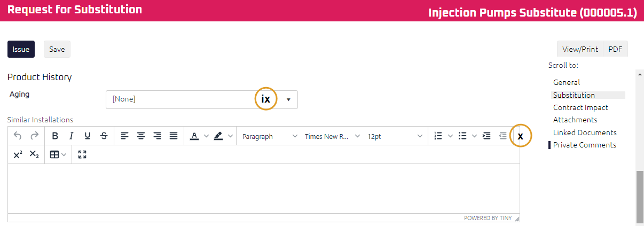Toggle fullscreen editor mode
The height and width of the screenshot is (226, 644).
pos(82,154)
